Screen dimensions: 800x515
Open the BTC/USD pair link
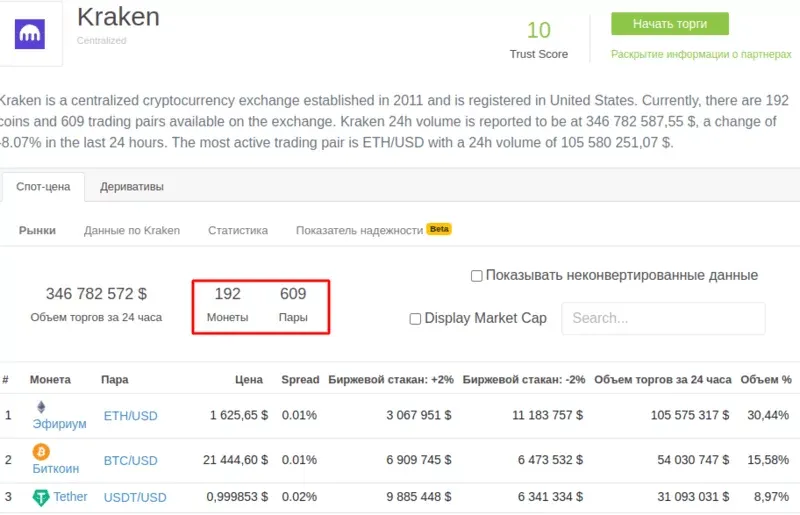(130, 461)
